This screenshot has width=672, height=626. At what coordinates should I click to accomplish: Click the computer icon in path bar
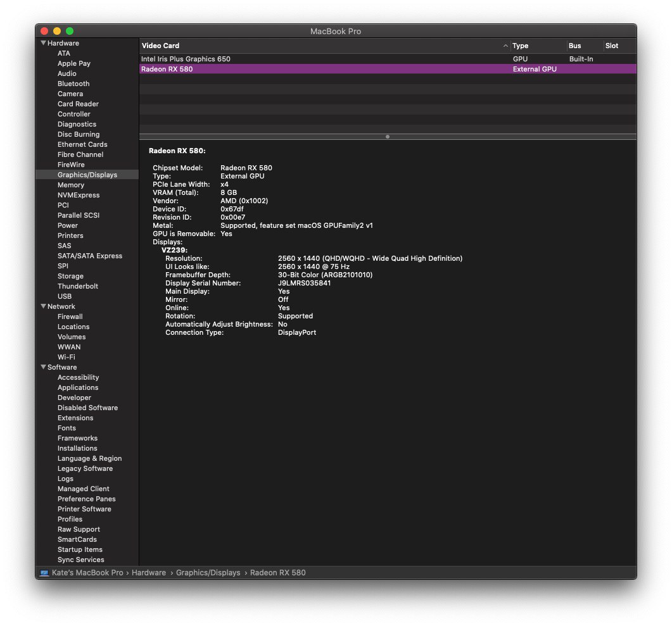coord(44,572)
